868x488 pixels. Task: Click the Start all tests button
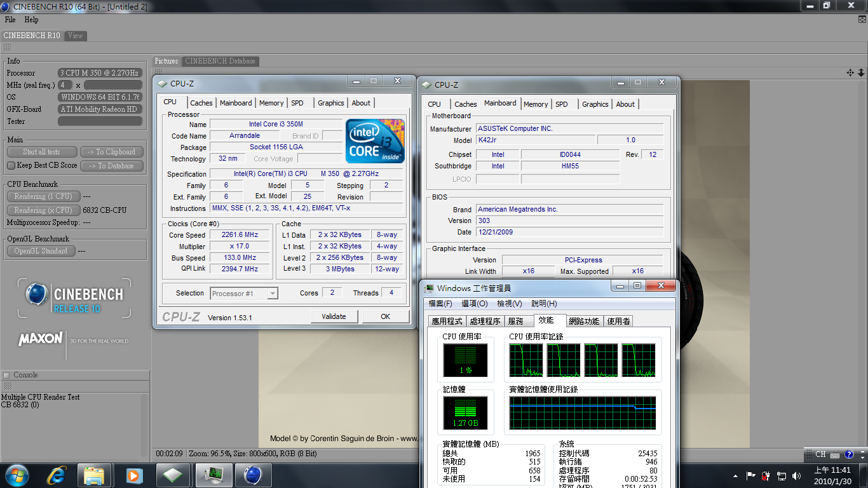(42, 152)
